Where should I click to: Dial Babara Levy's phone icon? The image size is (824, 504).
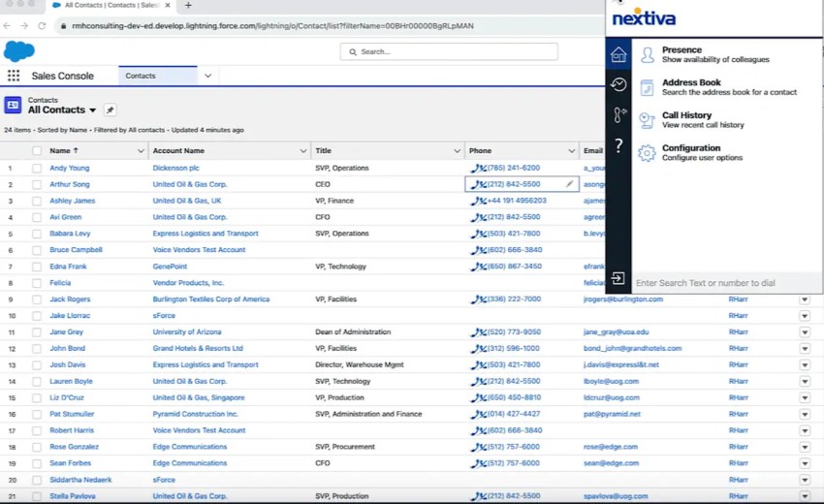click(x=478, y=234)
